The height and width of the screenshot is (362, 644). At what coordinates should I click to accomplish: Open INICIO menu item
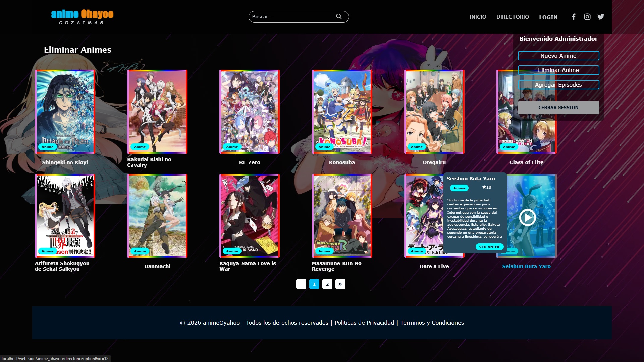pos(478,17)
